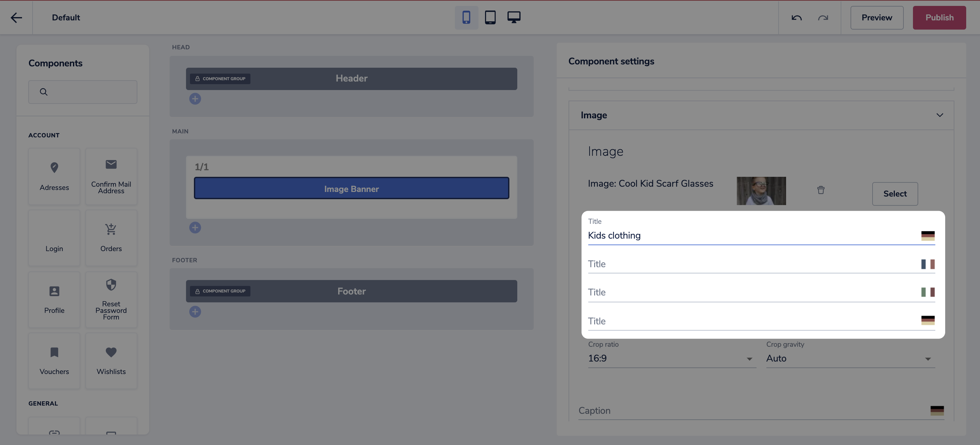980x445 pixels.
Task: Select the Orders component tile
Action: click(111, 238)
